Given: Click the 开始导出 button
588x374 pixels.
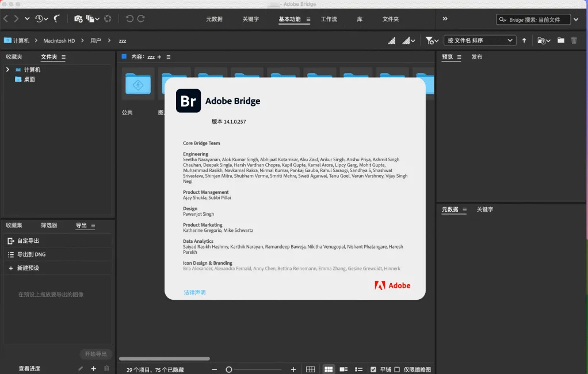Looking at the screenshot, I should tap(96, 354).
